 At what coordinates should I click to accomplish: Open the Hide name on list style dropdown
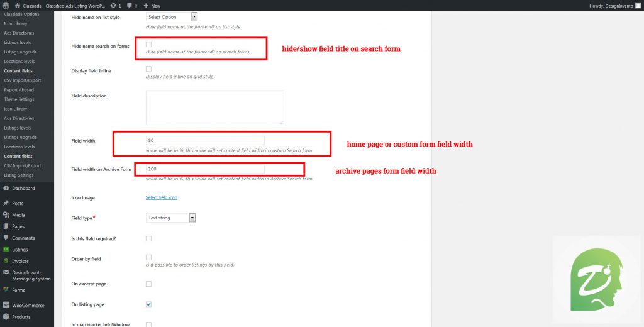[x=172, y=17]
